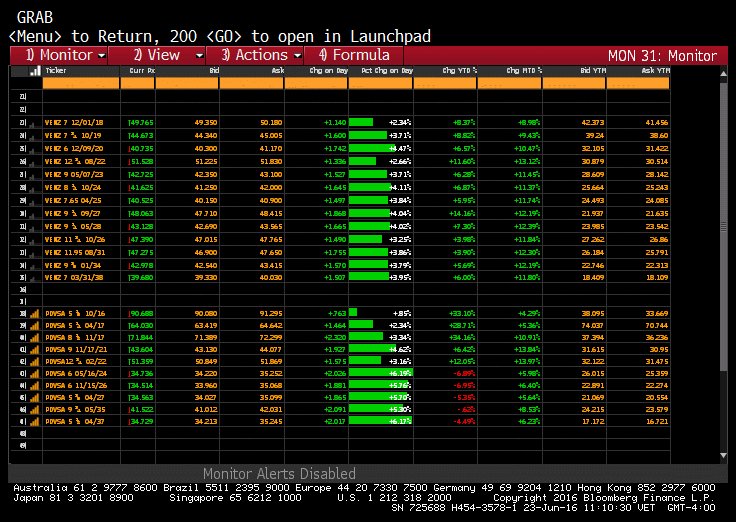The height and width of the screenshot is (522, 736).
Task: Open chart icon for PDVSA12 02/22 row
Action: (x=35, y=362)
